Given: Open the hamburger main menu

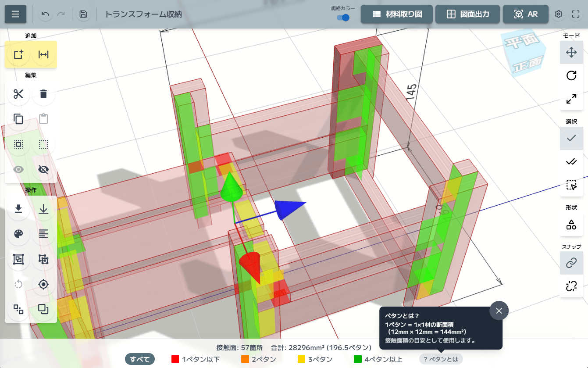Looking at the screenshot, I should [15, 14].
